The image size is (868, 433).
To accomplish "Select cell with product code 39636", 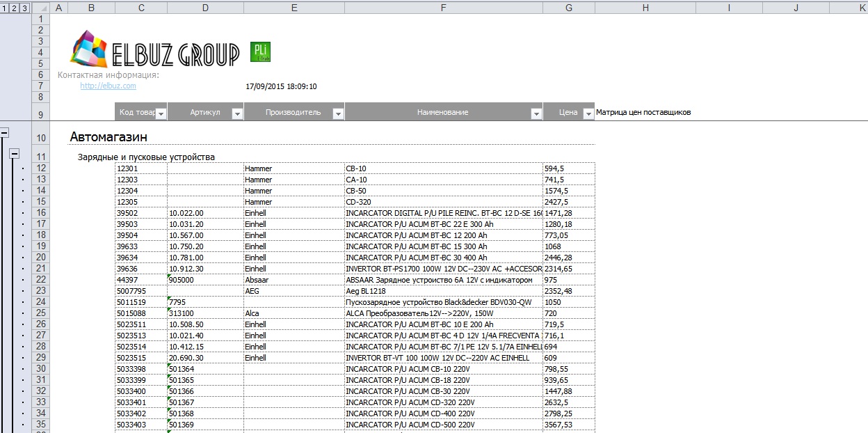I will [141, 269].
